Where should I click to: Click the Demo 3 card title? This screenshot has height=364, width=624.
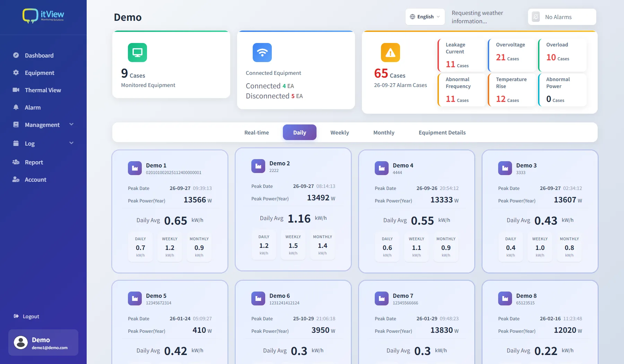point(526,165)
